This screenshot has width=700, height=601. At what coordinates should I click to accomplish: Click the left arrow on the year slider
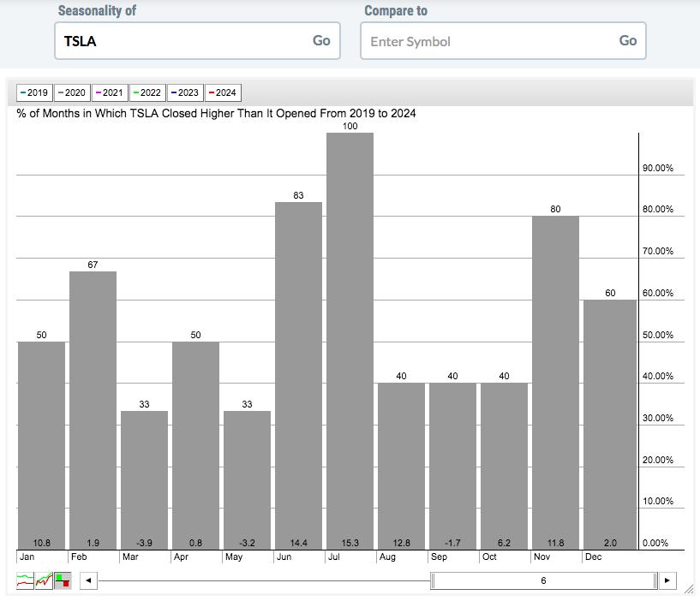click(87, 580)
